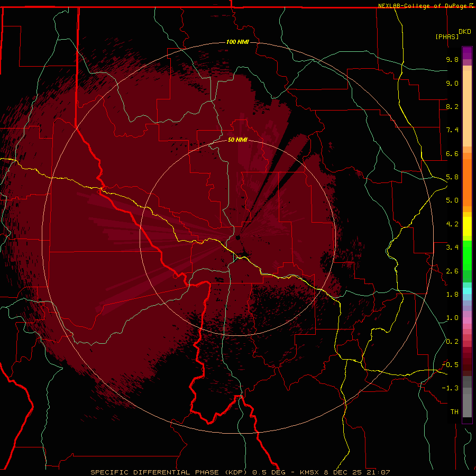476x476 pixels.
Task: Click the KMSX radar site dot at the rings' center
Action: (237, 237)
